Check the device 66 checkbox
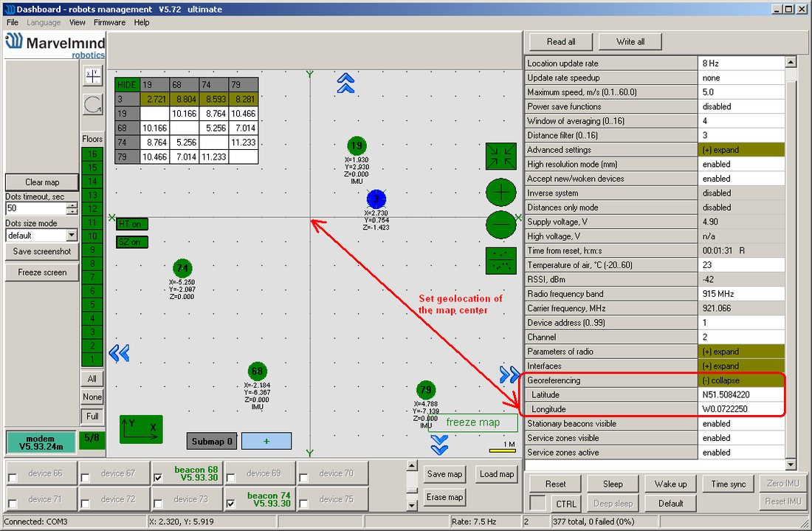 [x=13, y=478]
